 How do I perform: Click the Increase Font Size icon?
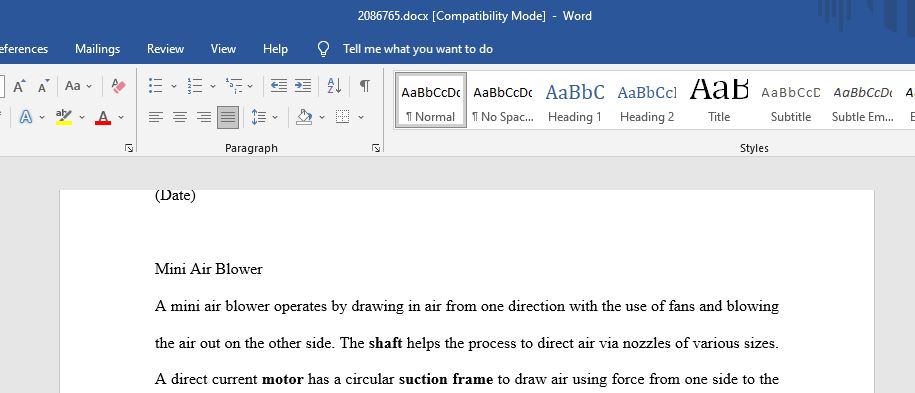19,86
